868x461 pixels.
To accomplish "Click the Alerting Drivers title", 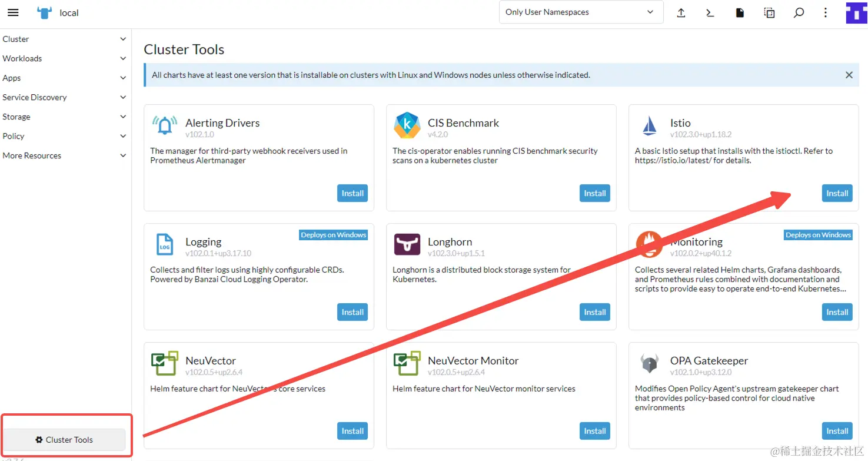I will pyautogui.click(x=222, y=122).
